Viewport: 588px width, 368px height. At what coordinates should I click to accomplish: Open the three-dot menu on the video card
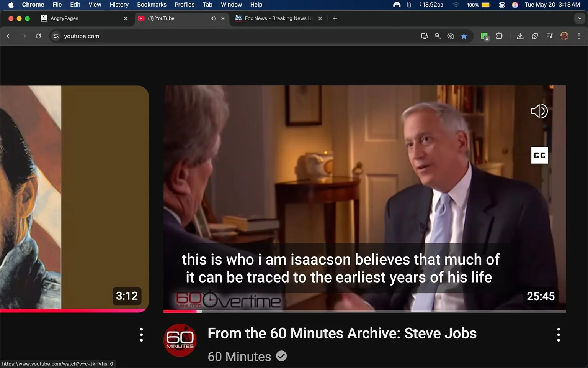click(558, 334)
